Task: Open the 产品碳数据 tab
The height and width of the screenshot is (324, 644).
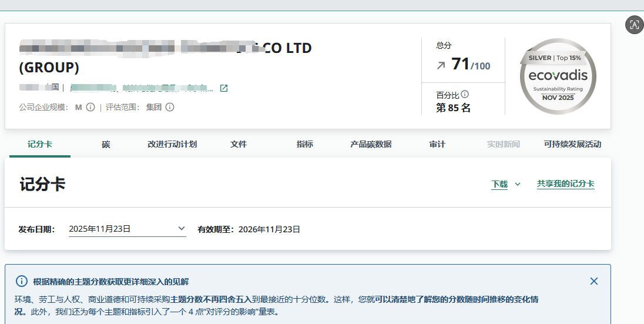Action: click(371, 144)
